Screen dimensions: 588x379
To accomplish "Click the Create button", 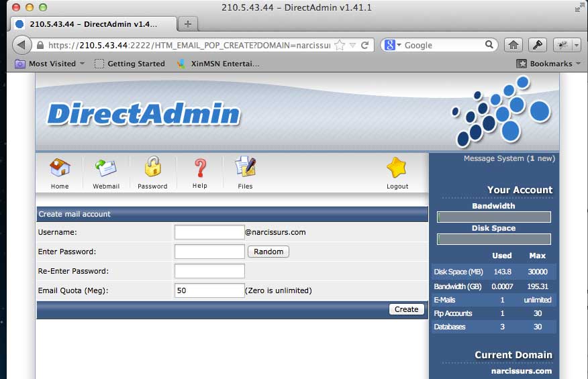I will (x=407, y=309).
